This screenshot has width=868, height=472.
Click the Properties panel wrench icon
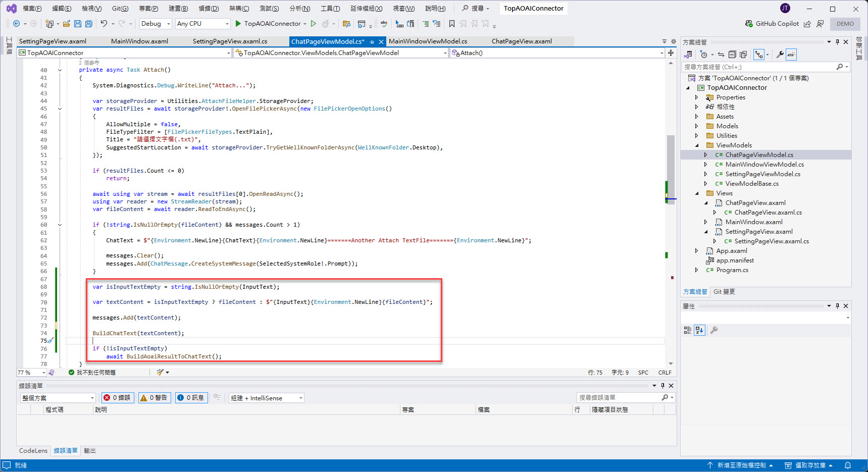[714, 330]
